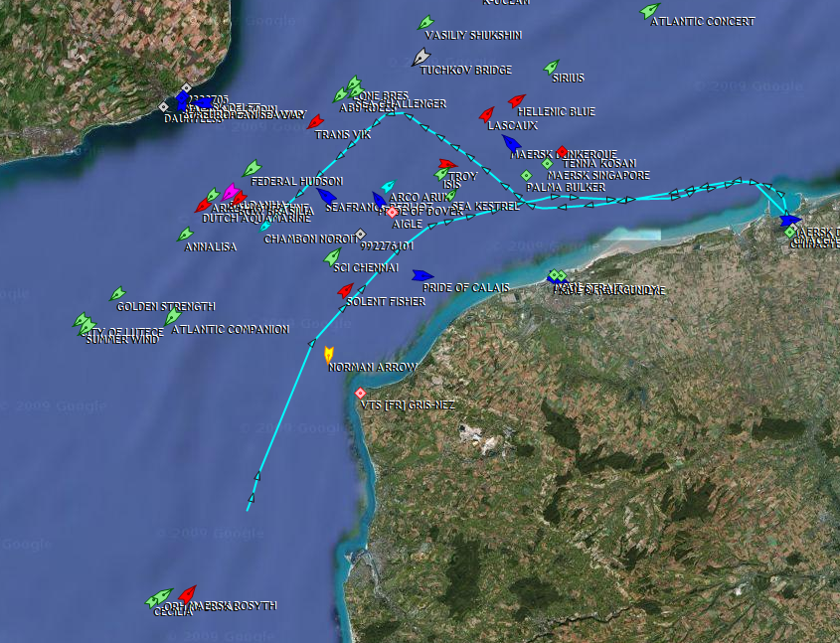Click the Atlantic Concert green ship icon
This screenshot has height=643, width=840.
point(650,11)
